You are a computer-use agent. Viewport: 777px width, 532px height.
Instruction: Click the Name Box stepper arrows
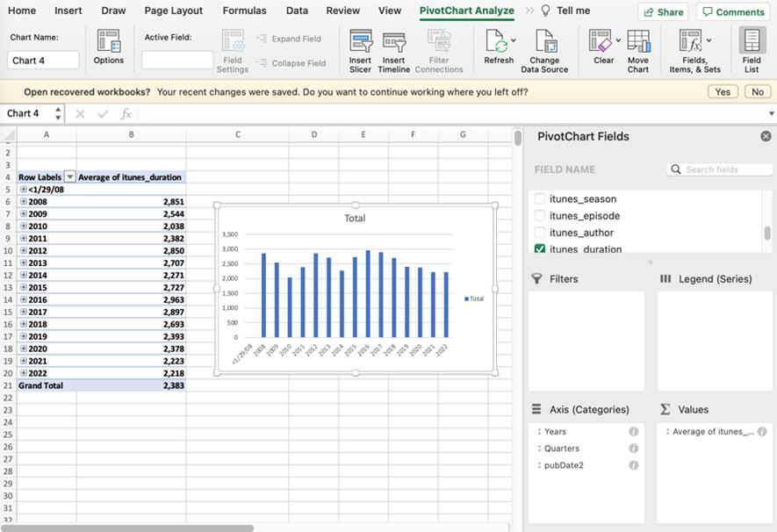[58, 114]
